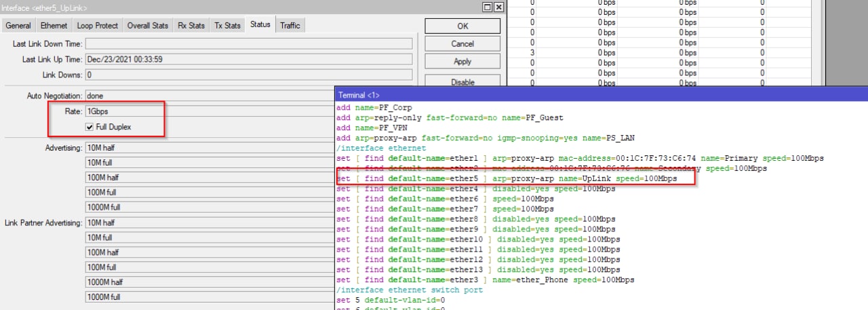The width and height of the screenshot is (868, 310).
Task: Click the Auto Negotiation field showing done
Action: click(210, 96)
